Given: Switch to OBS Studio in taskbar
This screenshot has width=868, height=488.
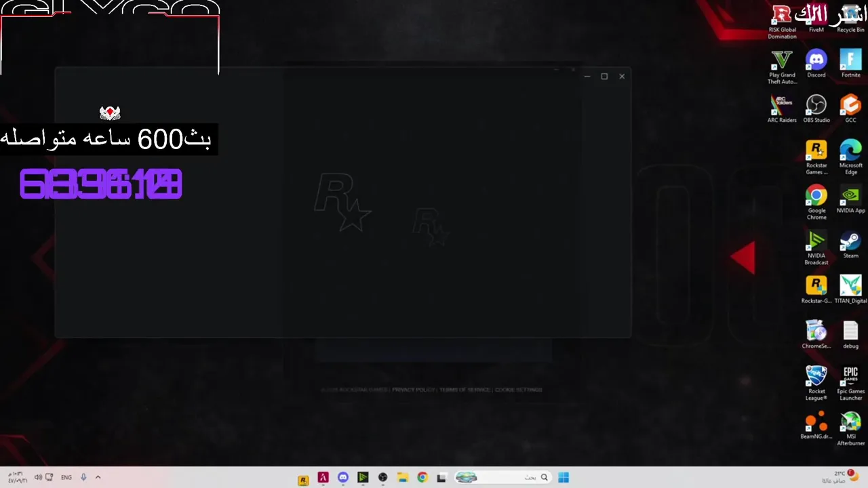Looking at the screenshot, I should click(382, 478).
